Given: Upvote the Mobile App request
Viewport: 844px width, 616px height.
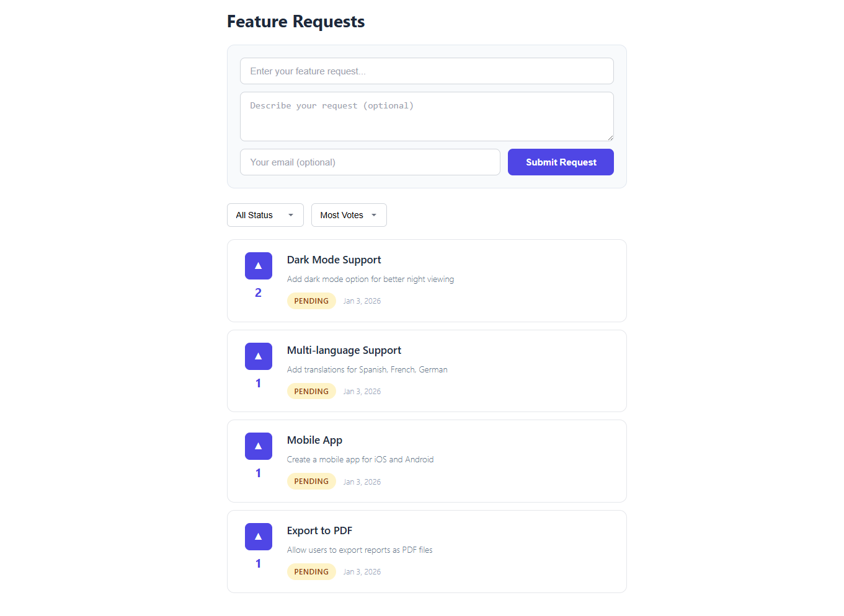Looking at the screenshot, I should 258,446.
